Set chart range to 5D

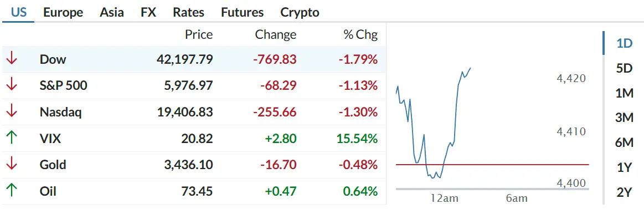(x=624, y=68)
